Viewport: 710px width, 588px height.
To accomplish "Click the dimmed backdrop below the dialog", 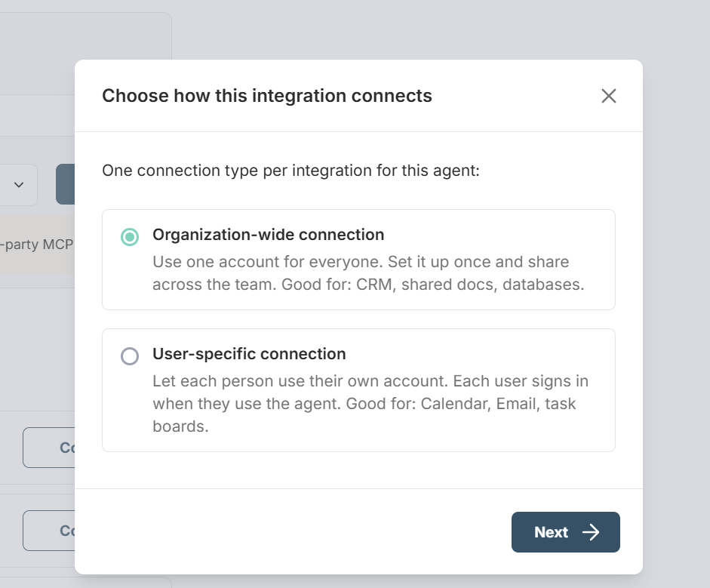I will click(x=377, y=581).
